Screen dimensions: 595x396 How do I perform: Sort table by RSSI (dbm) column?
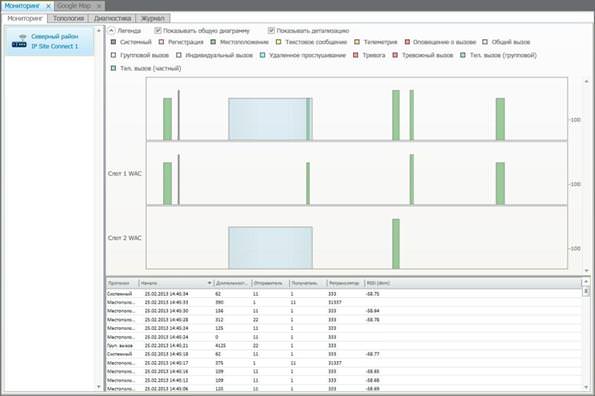[x=379, y=283]
